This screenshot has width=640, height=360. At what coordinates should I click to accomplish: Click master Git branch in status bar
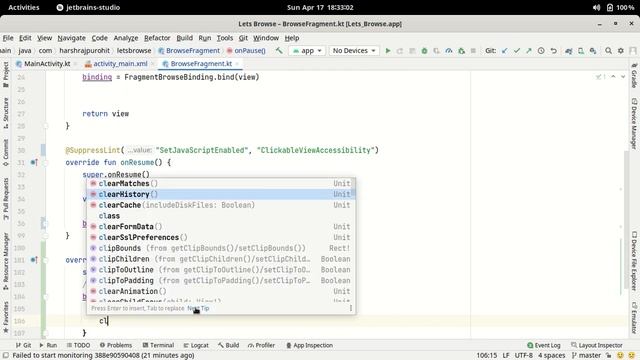tap(587, 356)
